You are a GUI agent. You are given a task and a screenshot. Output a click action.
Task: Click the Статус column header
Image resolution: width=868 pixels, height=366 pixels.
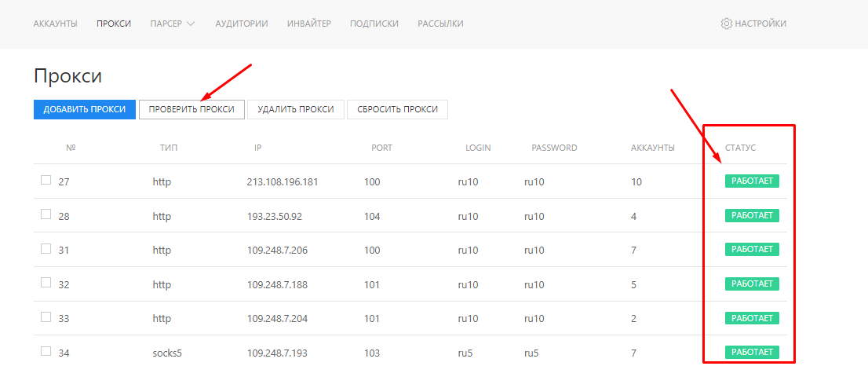(740, 148)
